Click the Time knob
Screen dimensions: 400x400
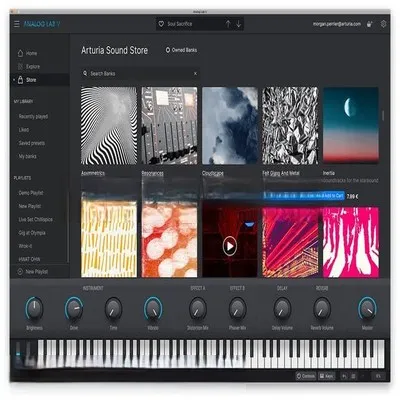(113, 308)
